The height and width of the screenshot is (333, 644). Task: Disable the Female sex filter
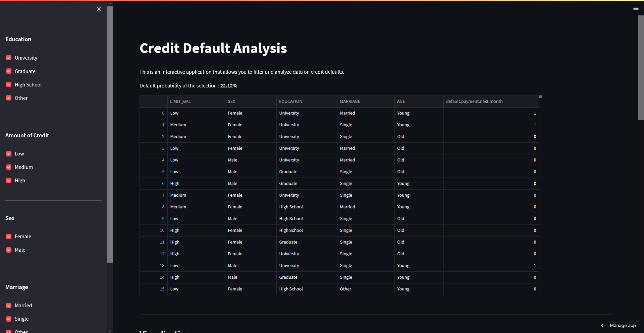(x=8, y=236)
